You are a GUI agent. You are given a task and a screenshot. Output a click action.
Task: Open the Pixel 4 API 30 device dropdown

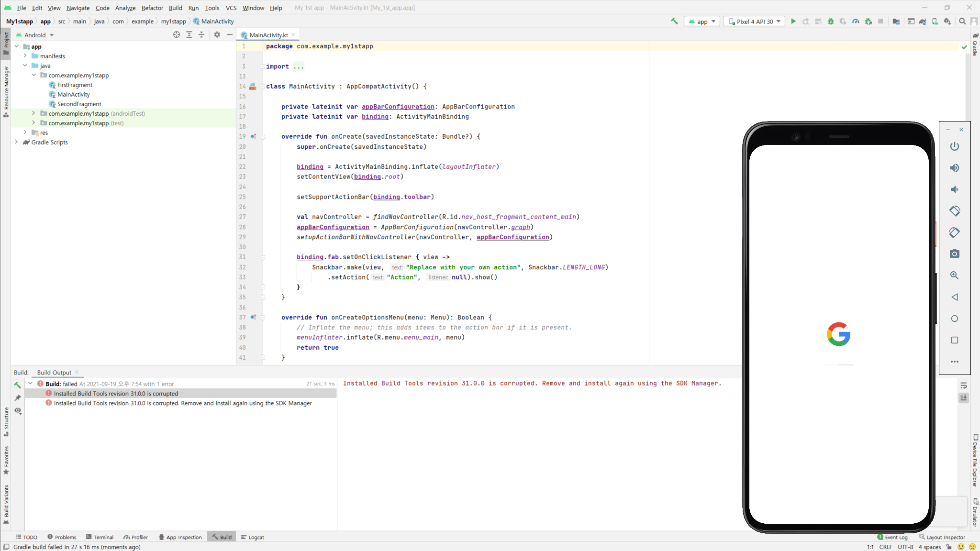coord(755,22)
